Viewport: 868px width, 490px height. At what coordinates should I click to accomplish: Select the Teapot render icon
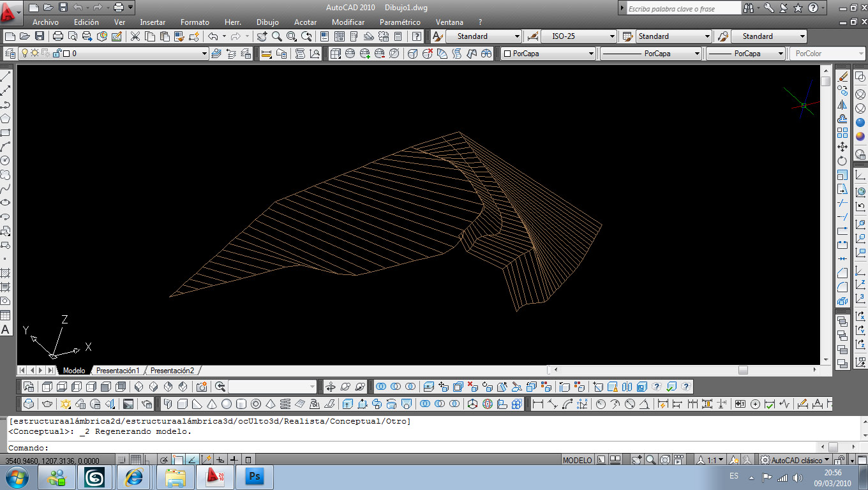(47, 404)
